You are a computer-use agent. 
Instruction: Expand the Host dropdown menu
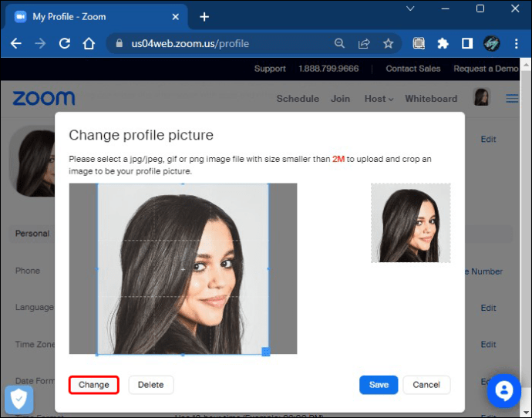379,99
